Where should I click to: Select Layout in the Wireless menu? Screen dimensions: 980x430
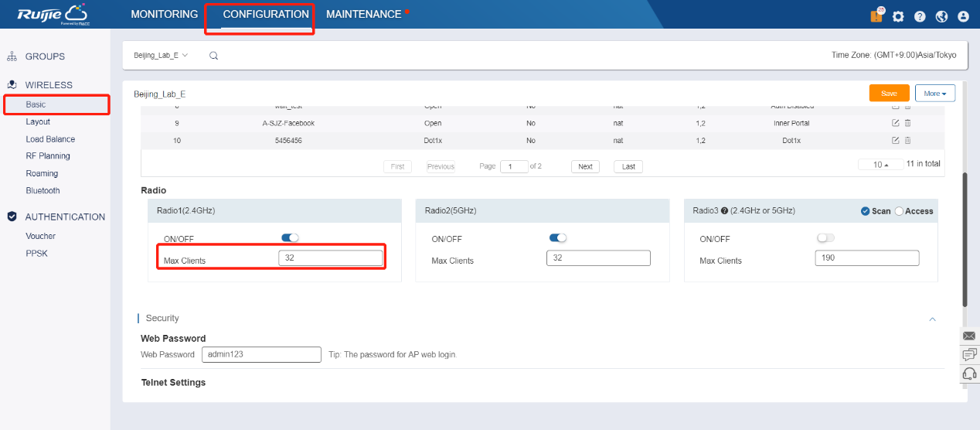click(x=38, y=121)
